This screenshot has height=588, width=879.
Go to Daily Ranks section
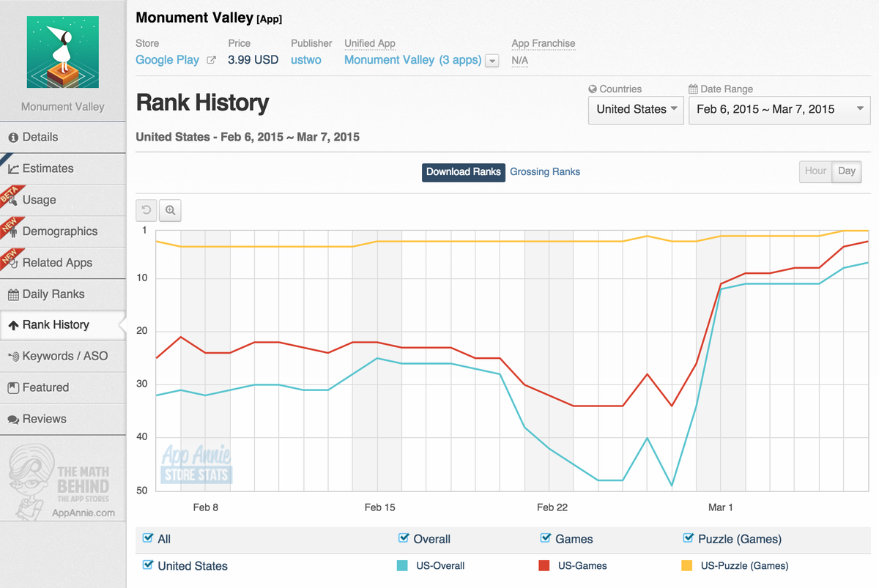pyautogui.click(x=63, y=294)
